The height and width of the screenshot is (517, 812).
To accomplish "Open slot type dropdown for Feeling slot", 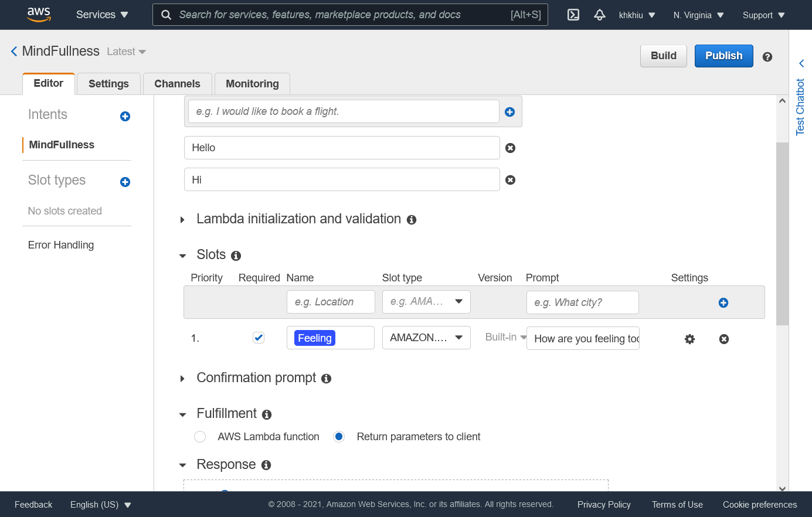I will pos(426,338).
